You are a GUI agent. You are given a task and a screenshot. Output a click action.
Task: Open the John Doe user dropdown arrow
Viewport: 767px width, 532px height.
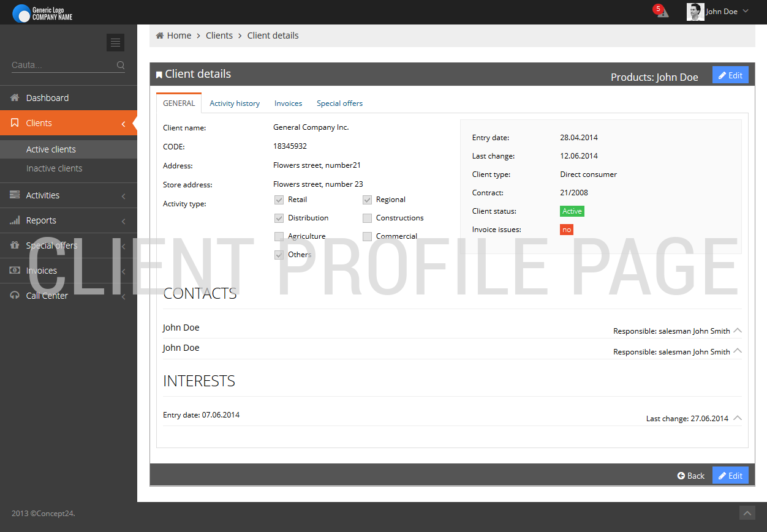tap(746, 11)
